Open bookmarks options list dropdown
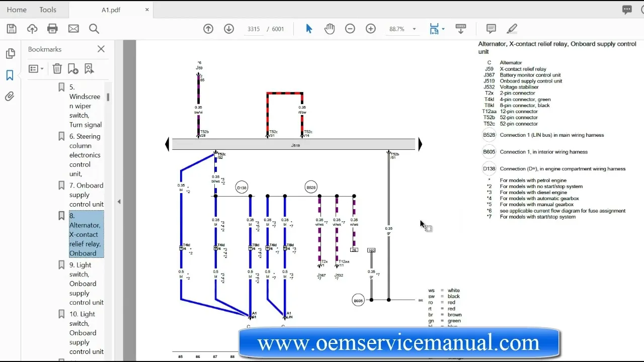This screenshot has width=644, height=362. tap(36, 69)
